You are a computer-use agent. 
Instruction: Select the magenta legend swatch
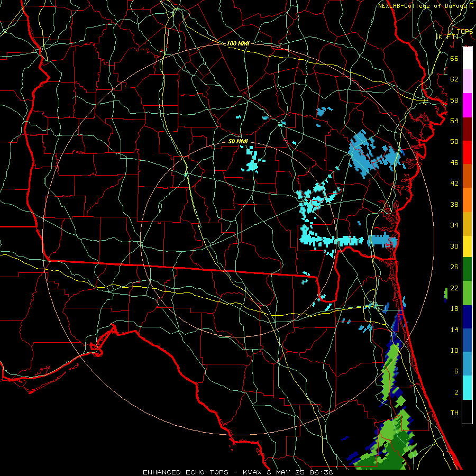(x=467, y=105)
